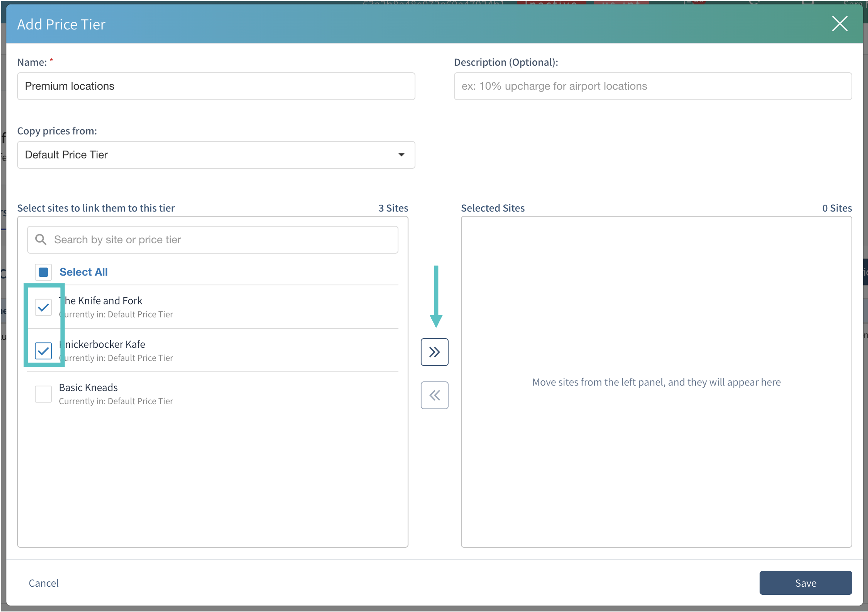
Task: Click the move-left double chevron button
Action: (x=434, y=395)
